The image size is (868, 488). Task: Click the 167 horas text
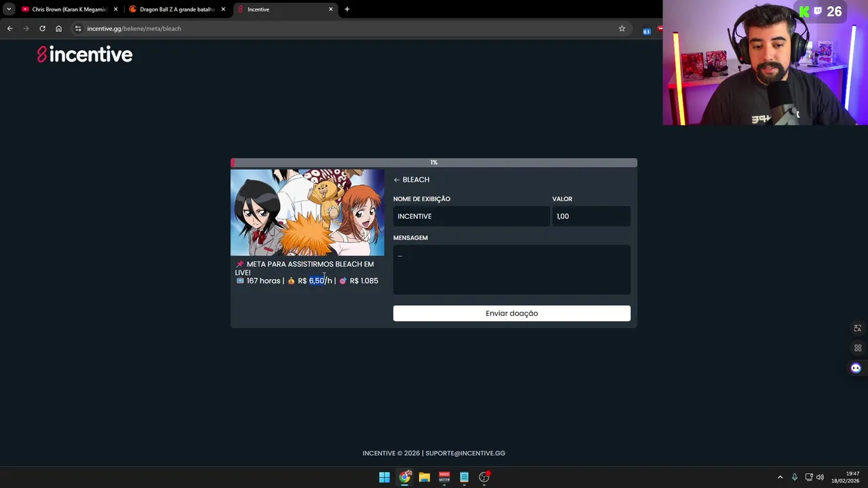click(x=263, y=281)
